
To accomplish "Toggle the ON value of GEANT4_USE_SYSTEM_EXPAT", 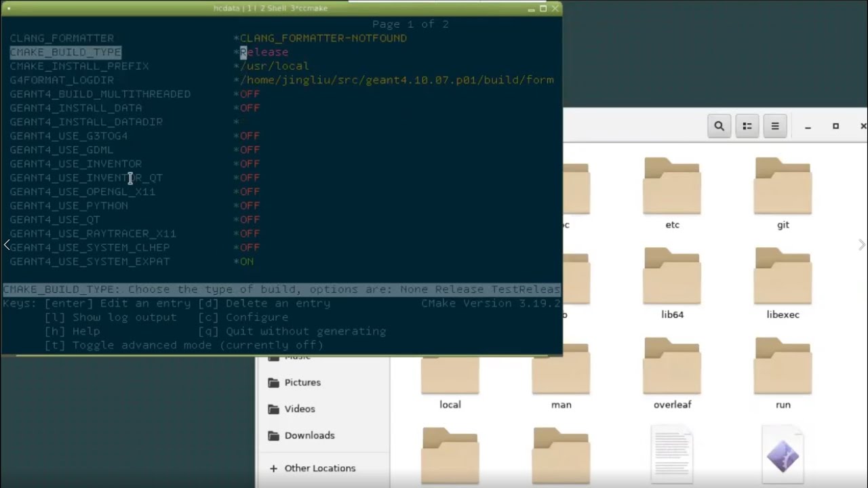I will 247,262.
